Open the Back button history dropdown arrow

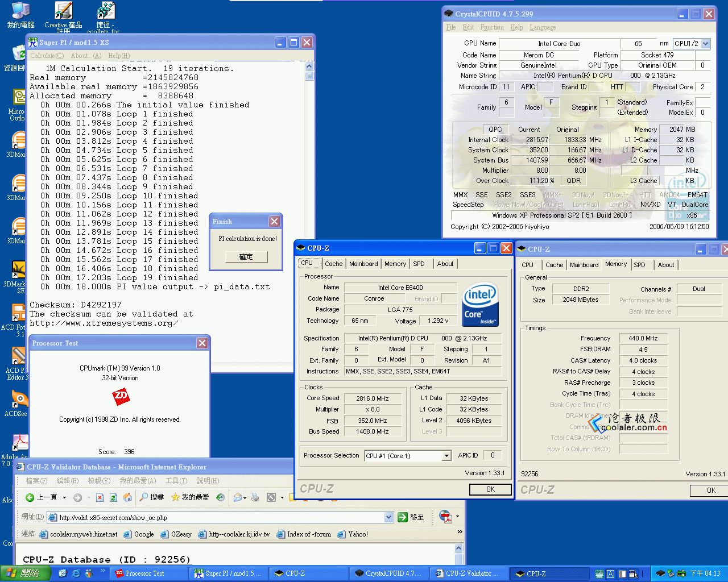click(x=64, y=497)
